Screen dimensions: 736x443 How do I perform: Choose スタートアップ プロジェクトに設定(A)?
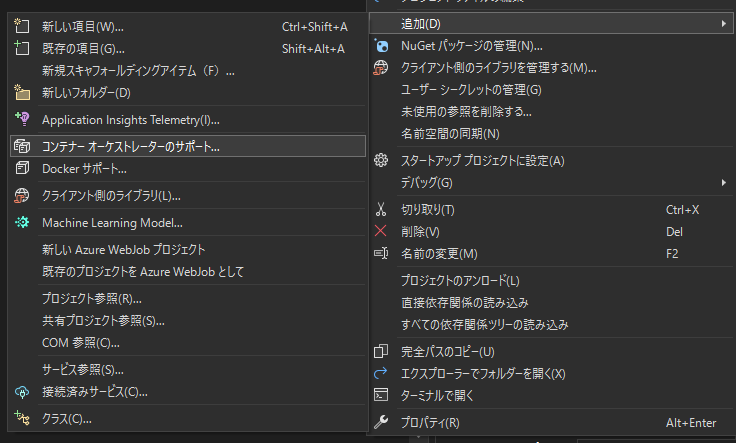point(551,160)
